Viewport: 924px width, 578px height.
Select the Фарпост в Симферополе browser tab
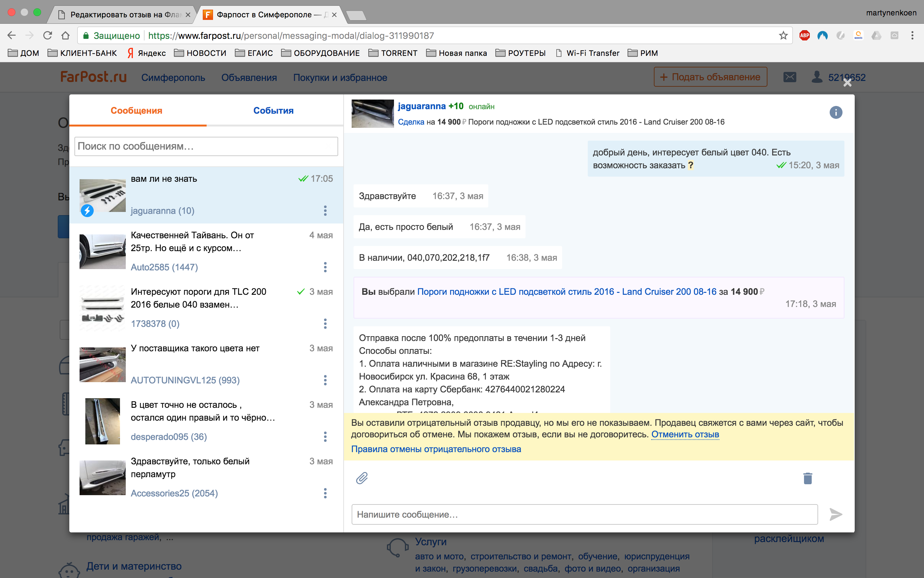pos(269,14)
